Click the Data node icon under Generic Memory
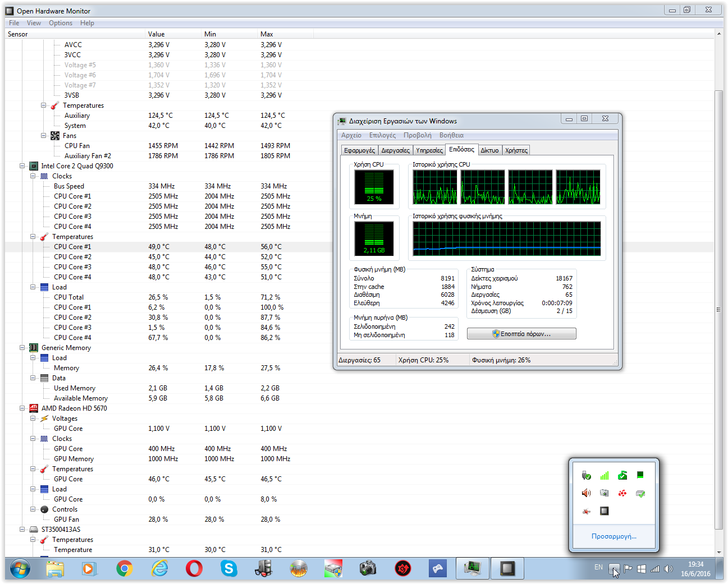The height and width of the screenshot is (584, 728). tap(44, 378)
